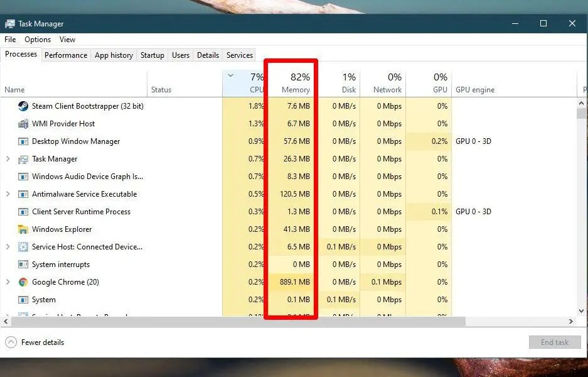Switch to the Performance tab
This screenshot has width=588, height=377.
pos(66,55)
